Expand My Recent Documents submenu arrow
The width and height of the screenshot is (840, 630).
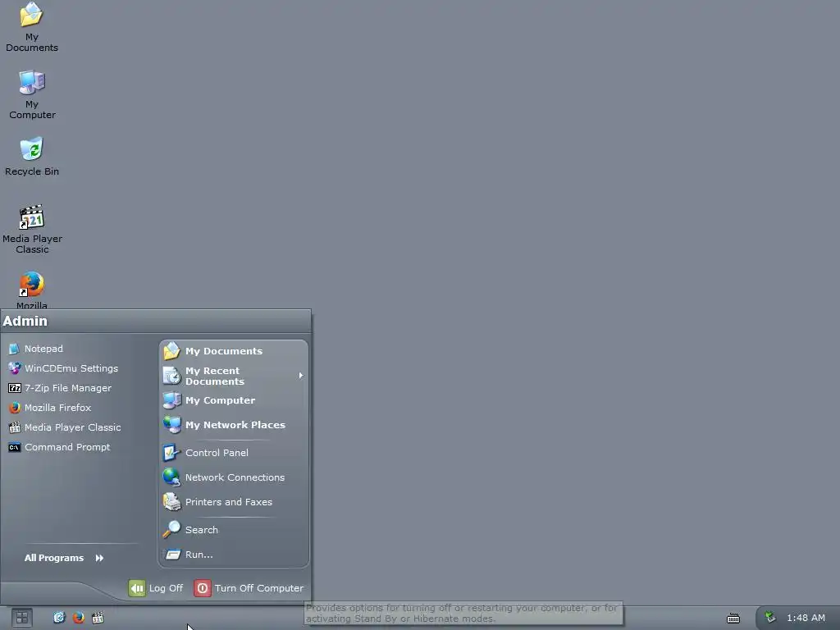tap(301, 376)
